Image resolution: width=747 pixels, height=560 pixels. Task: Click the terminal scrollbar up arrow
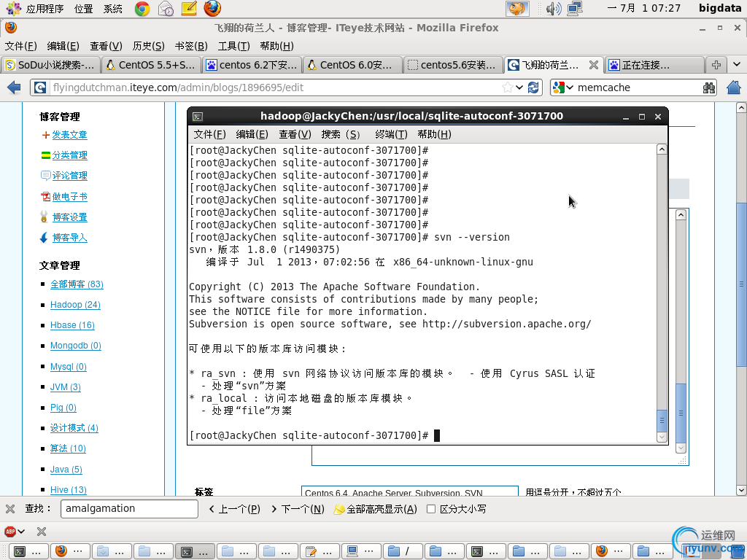coord(662,149)
